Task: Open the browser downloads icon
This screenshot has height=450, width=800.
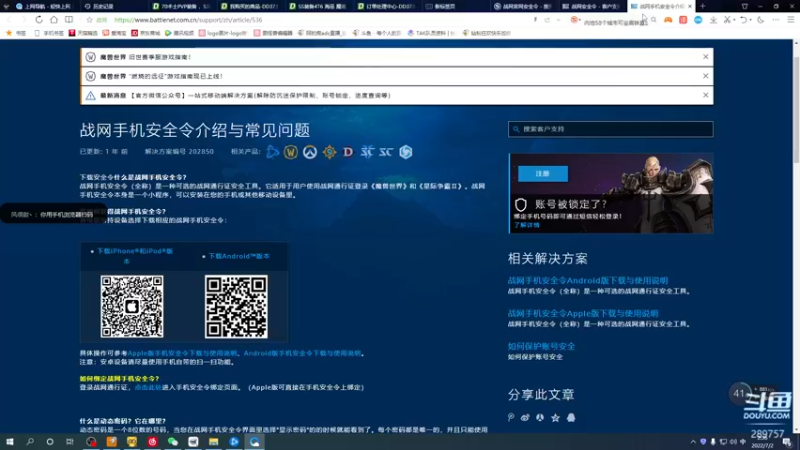Action: (x=713, y=19)
